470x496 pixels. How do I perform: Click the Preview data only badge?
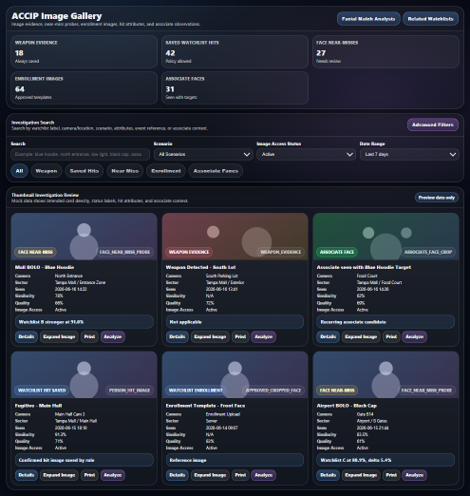pos(437,198)
